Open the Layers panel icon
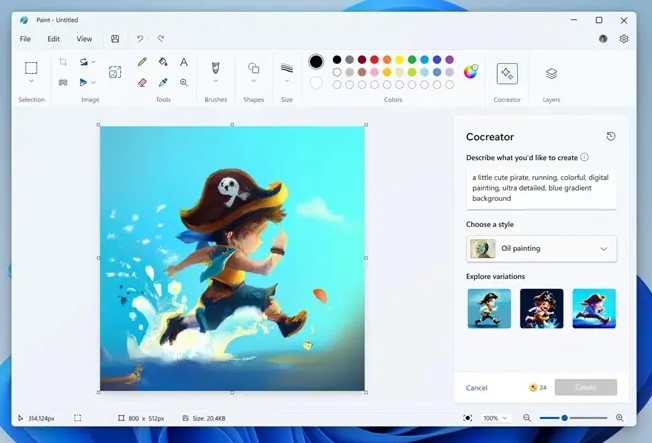The height and width of the screenshot is (443, 652). click(551, 74)
